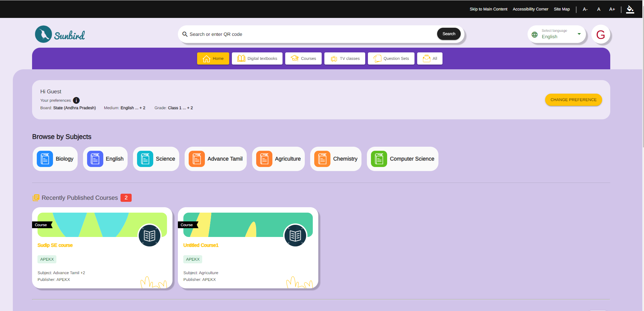Click the guest profile avatar icon
Image resolution: width=644 pixels, height=311 pixels.
pyautogui.click(x=600, y=34)
